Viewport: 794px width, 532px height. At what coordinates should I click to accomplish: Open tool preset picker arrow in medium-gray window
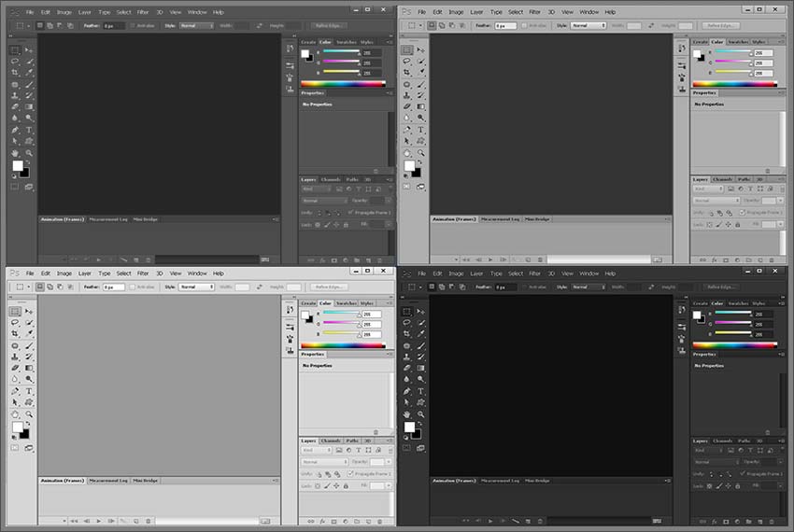(420, 25)
